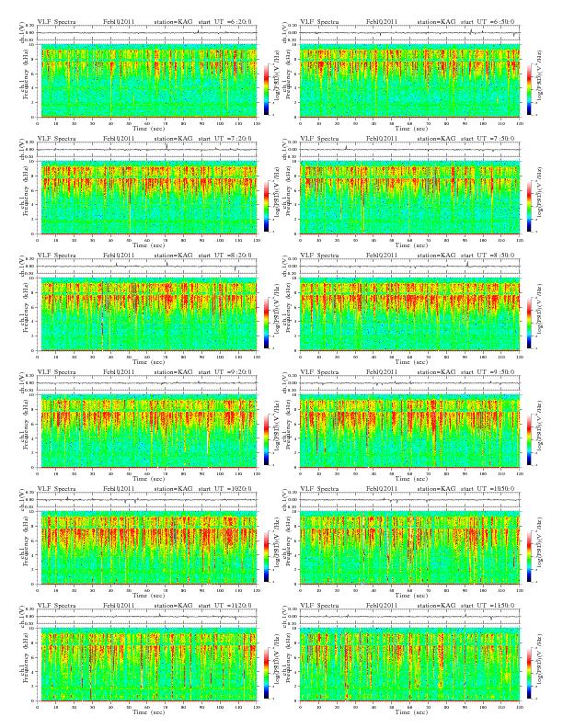Viewport: 563px width, 728px height.
Task: Click the spectrogram starting at UT 6:50:0
Action: 409,81
